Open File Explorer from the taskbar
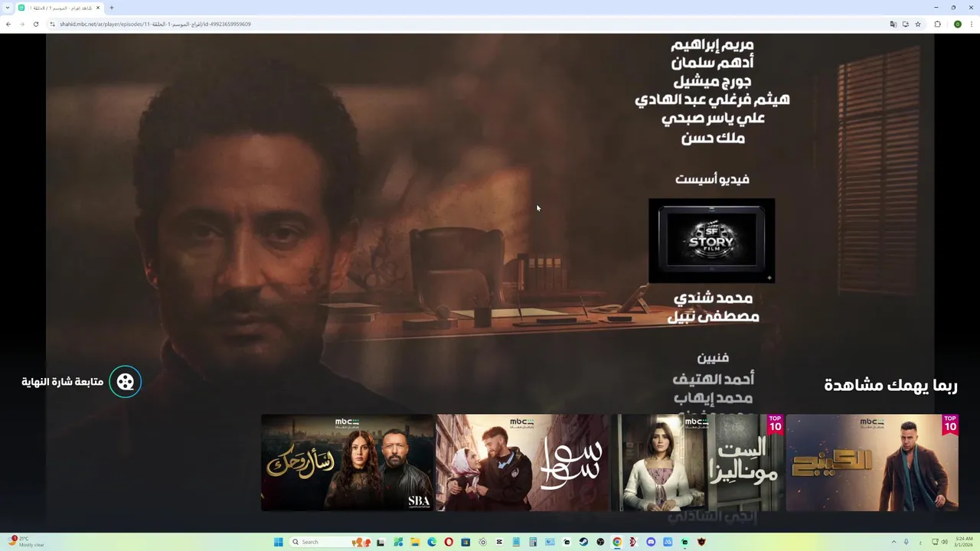The height and width of the screenshot is (551, 980). [415, 542]
